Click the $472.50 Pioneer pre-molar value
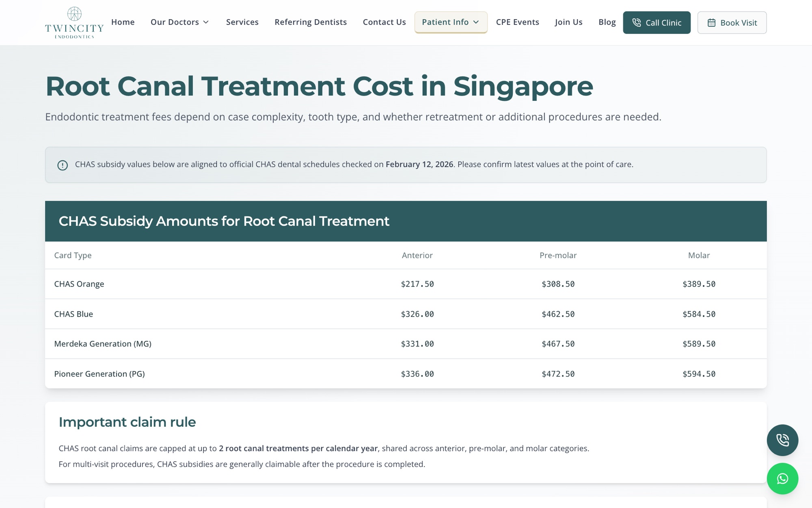This screenshot has height=508, width=812. pos(558,374)
